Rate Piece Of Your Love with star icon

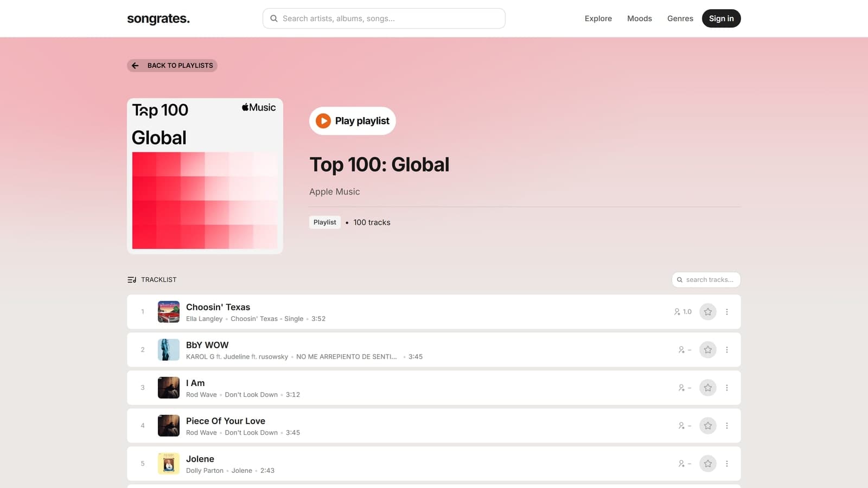[x=708, y=426]
